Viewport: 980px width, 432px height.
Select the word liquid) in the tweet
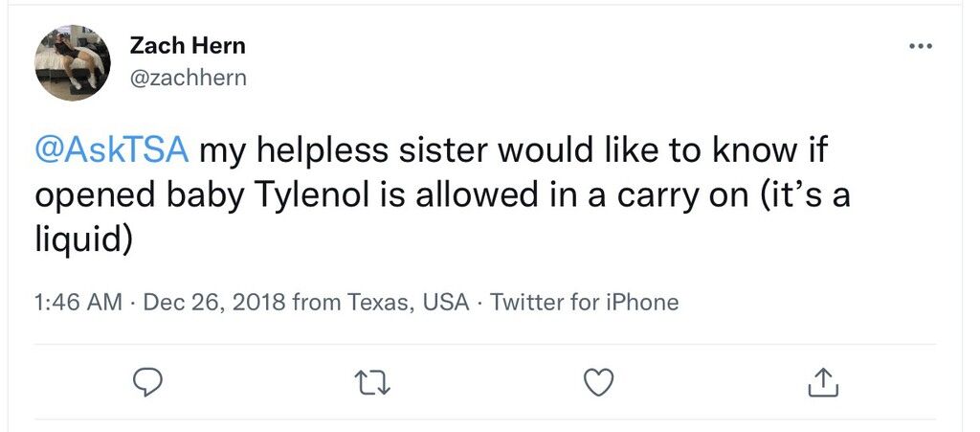[83, 240]
